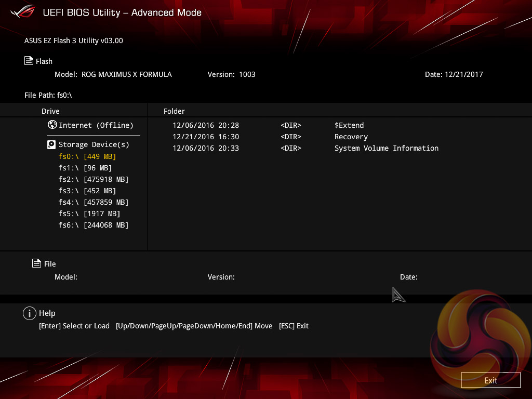The width and height of the screenshot is (532, 399).
Task: Click the Internet globe icon
Action: point(52,125)
